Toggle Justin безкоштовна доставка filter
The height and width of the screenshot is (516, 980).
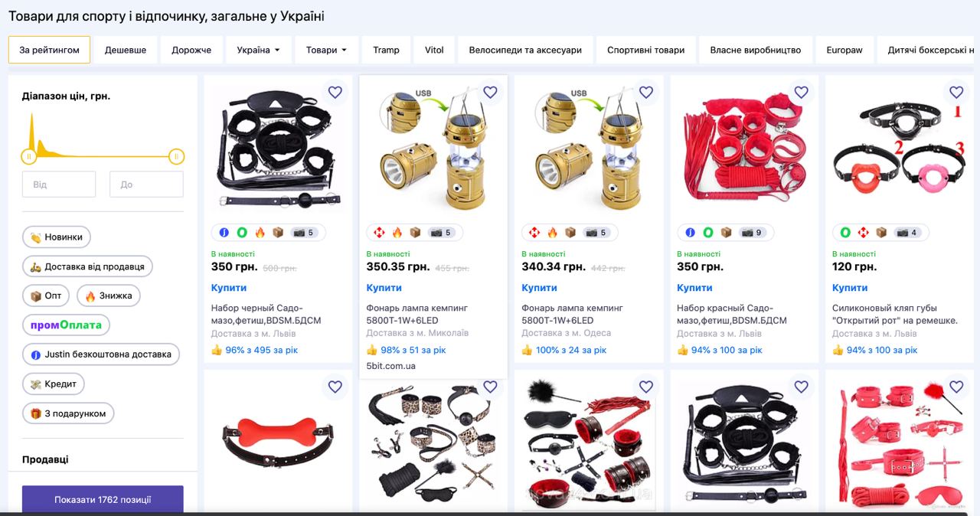tap(101, 354)
